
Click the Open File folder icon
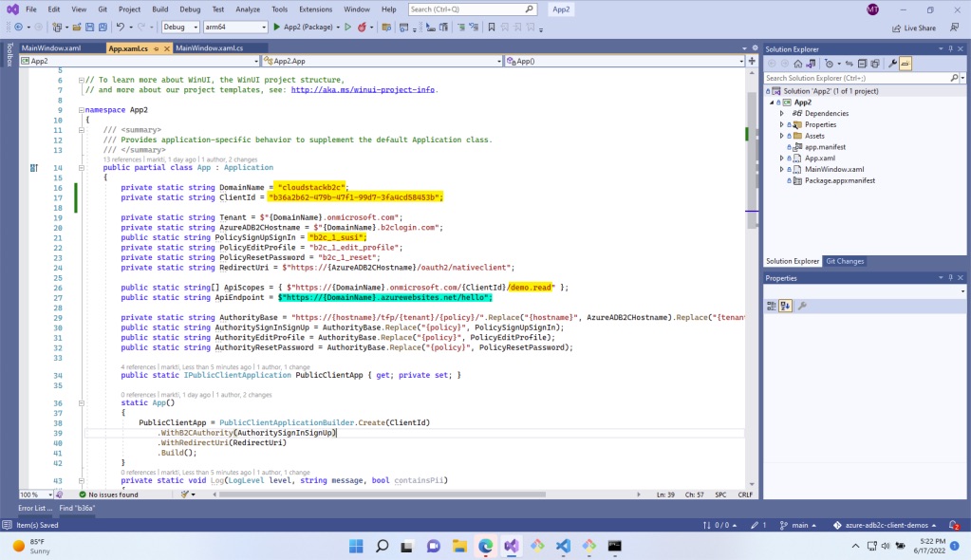tap(77, 28)
